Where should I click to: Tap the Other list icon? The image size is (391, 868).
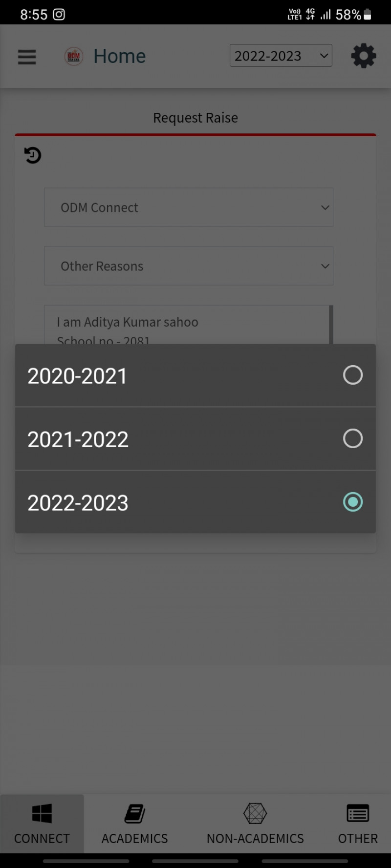tap(358, 813)
